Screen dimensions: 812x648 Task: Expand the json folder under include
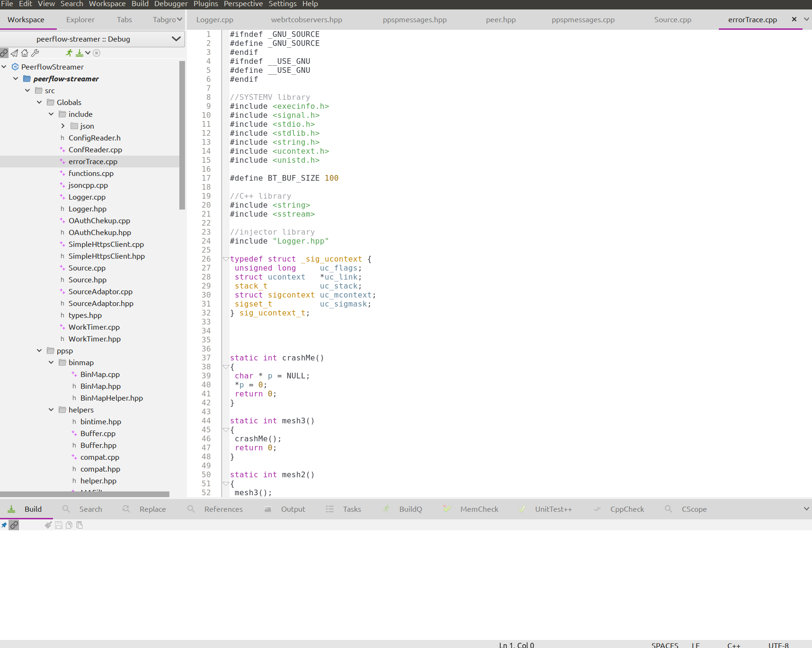click(x=62, y=126)
